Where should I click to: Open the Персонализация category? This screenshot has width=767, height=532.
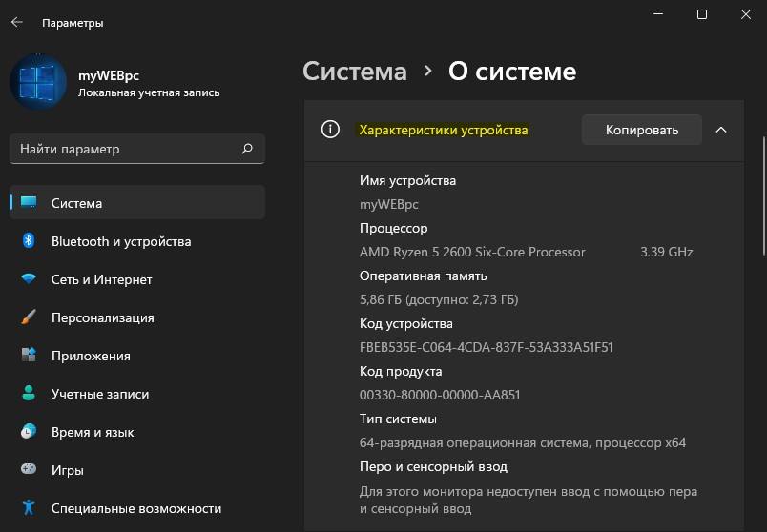click(137, 317)
